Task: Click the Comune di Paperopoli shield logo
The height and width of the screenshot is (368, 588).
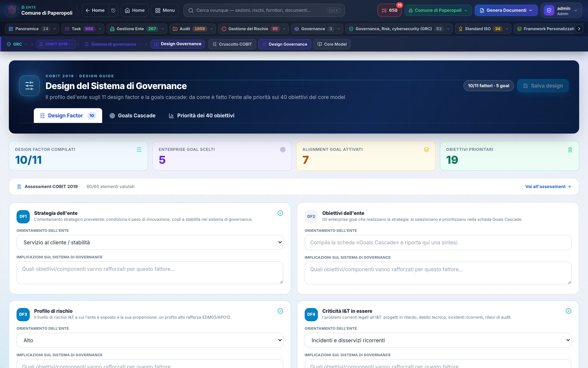Action: pyautogui.click(x=12, y=10)
